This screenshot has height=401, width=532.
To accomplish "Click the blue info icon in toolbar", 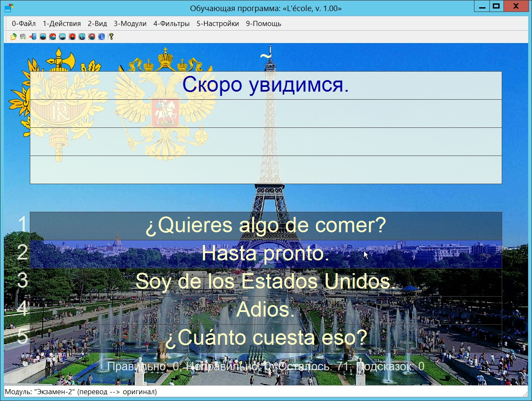I will (101, 37).
